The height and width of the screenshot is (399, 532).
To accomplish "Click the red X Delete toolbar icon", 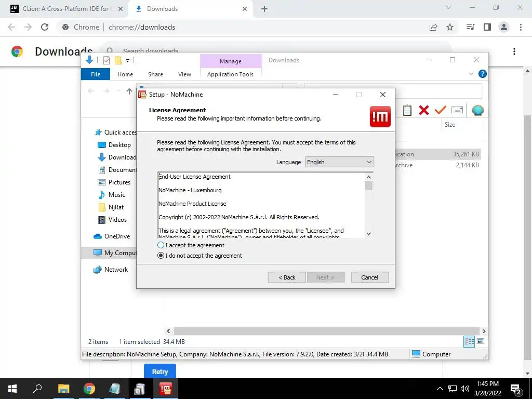I will tap(424, 110).
